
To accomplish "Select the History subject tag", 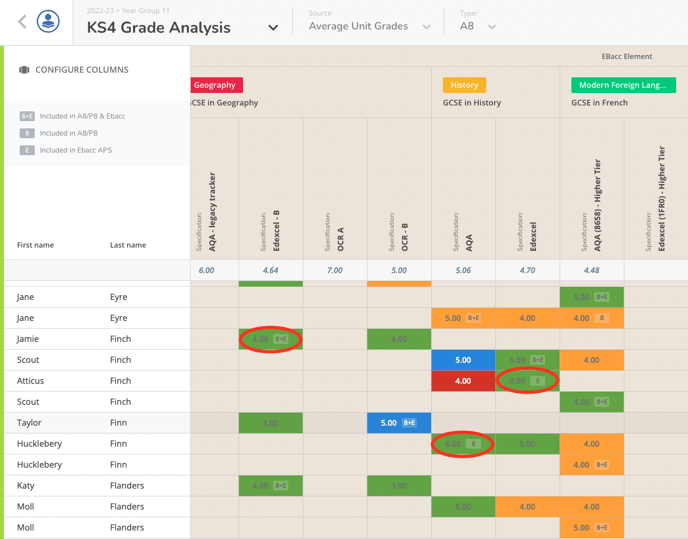I will tap(464, 86).
